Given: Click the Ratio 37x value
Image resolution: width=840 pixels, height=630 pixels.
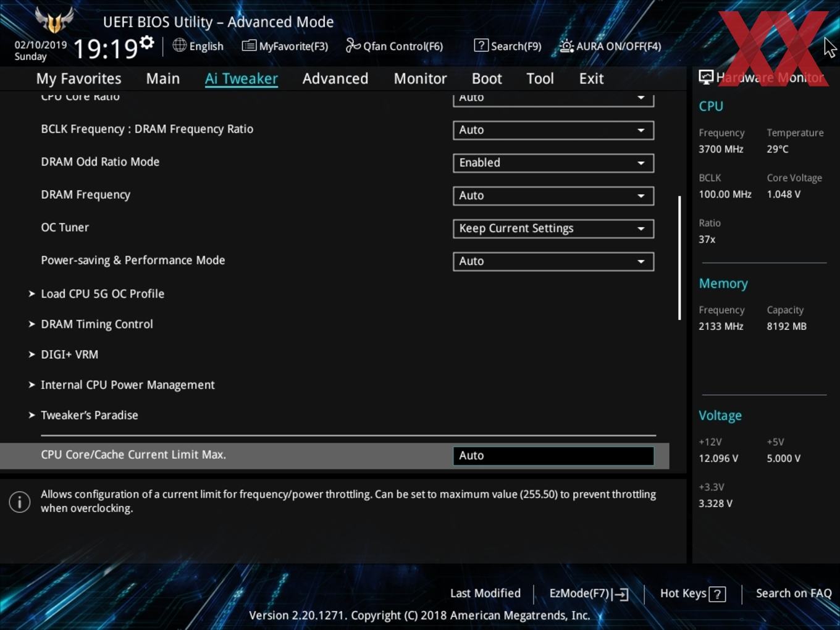Looking at the screenshot, I should (707, 239).
